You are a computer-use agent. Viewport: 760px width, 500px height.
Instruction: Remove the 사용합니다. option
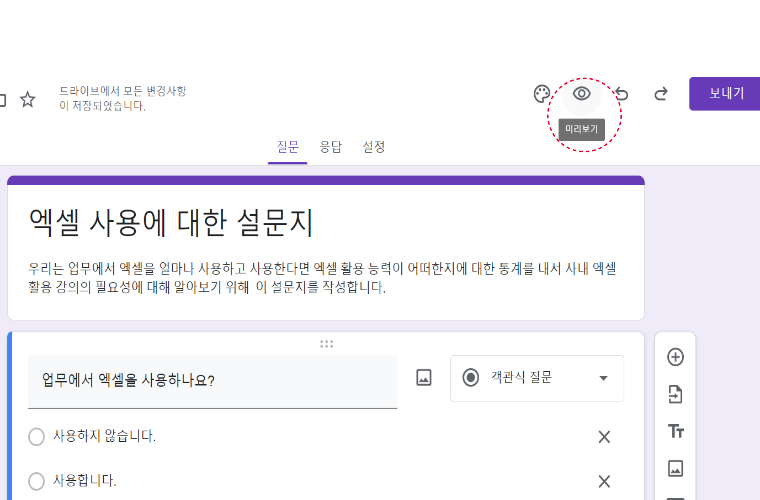click(604, 481)
